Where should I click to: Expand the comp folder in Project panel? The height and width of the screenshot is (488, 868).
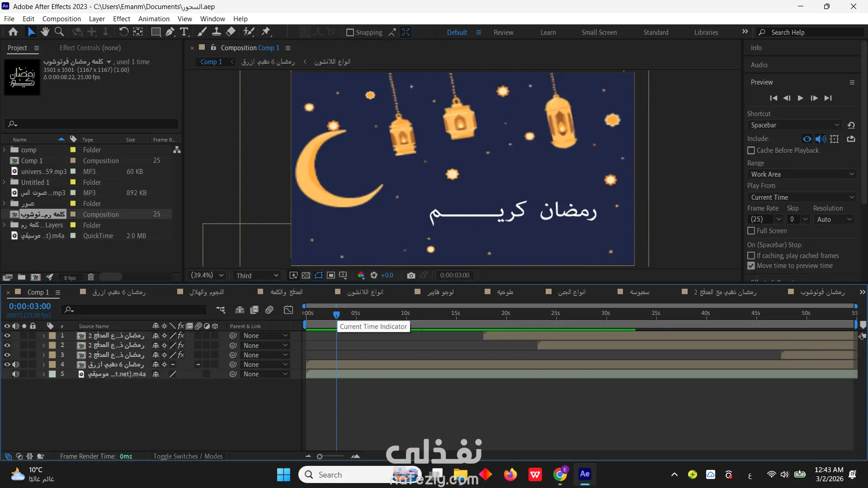[x=5, y=150]
